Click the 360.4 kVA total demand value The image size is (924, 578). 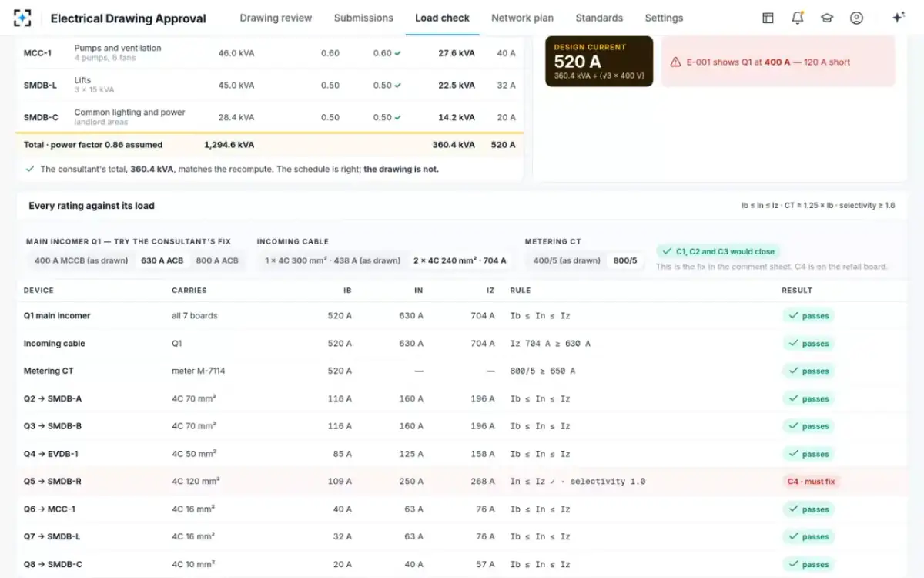454,145
